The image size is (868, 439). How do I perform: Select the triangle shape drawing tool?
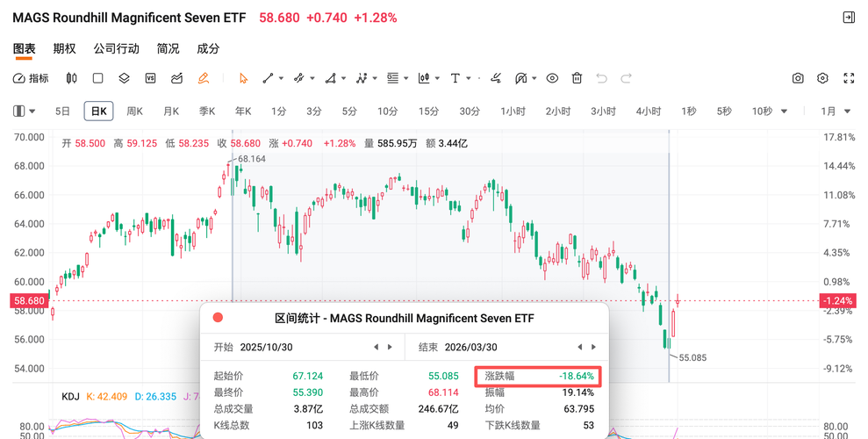(331, 79)
